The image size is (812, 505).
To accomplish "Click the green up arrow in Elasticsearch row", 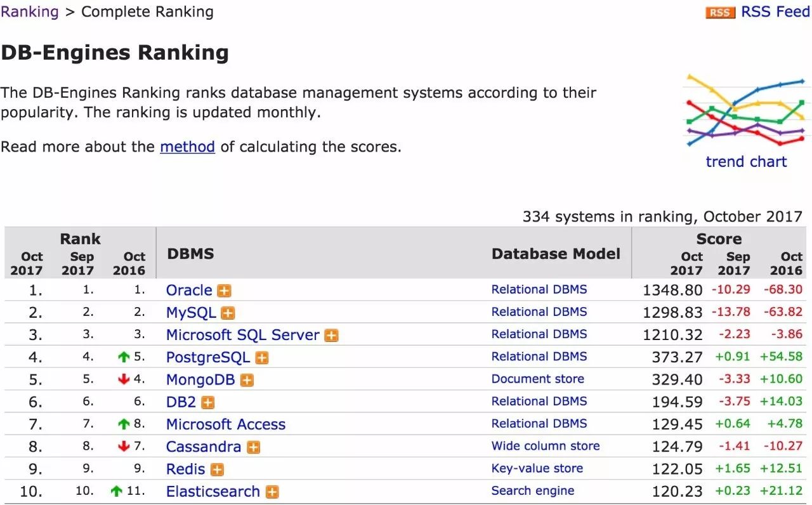I will pos(116,491).
